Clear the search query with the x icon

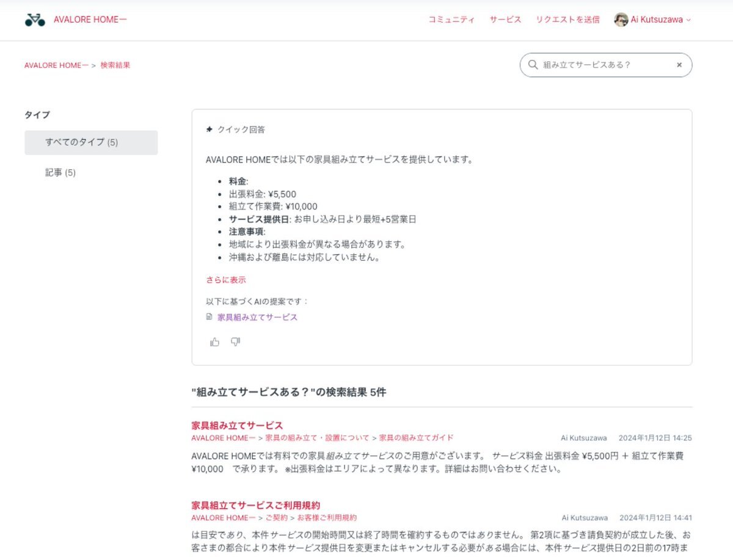(679, 65)
